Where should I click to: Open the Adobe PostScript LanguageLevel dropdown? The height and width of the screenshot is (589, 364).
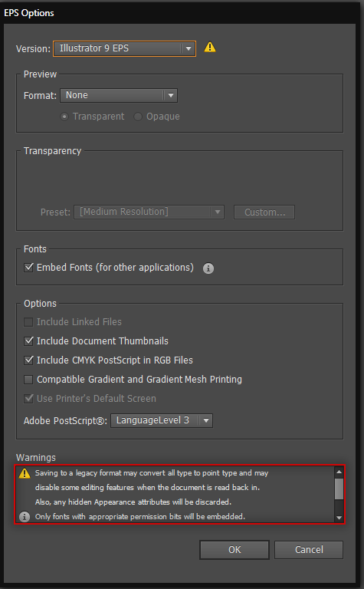pyautogui.click(x=162, y=420)
